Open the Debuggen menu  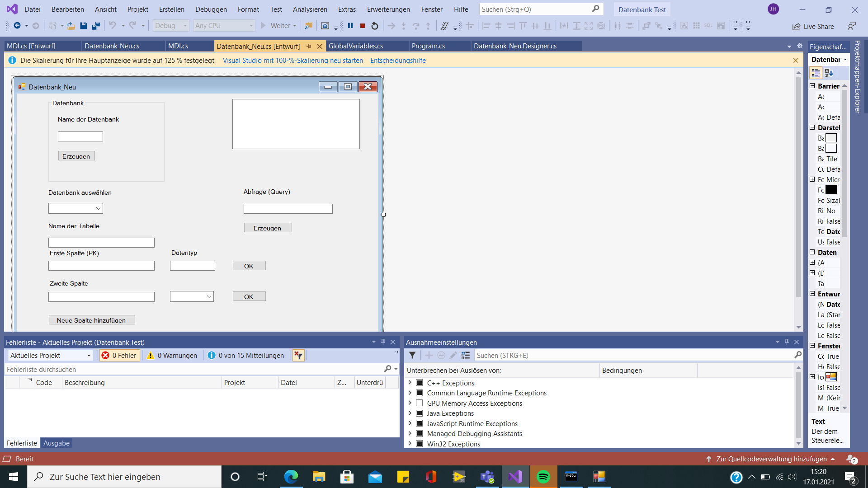click(211, 9)
